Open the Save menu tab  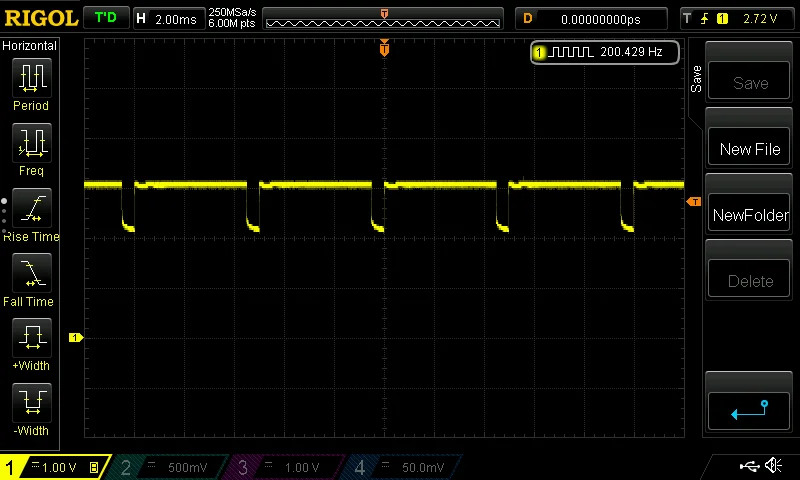[x=696, y=79]
